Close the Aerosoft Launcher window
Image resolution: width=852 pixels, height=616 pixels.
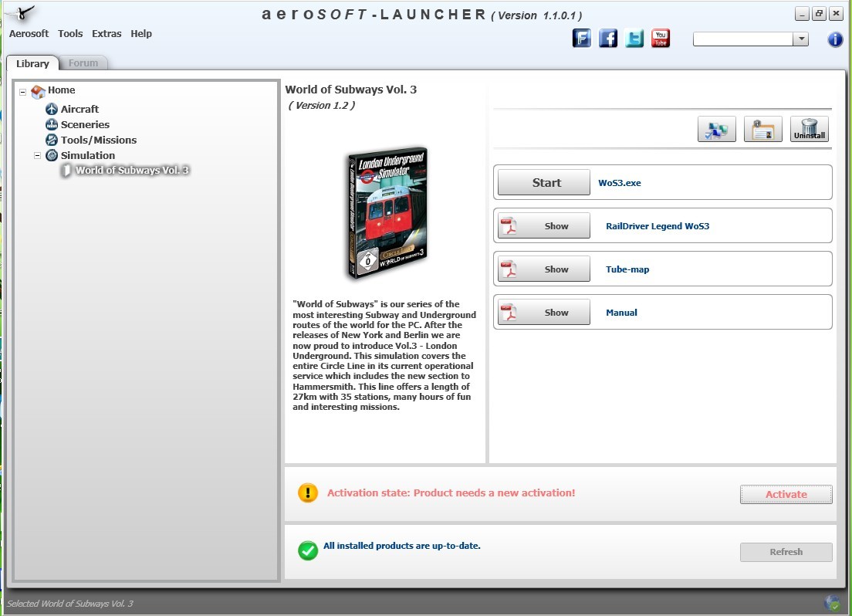click(836, 14)
